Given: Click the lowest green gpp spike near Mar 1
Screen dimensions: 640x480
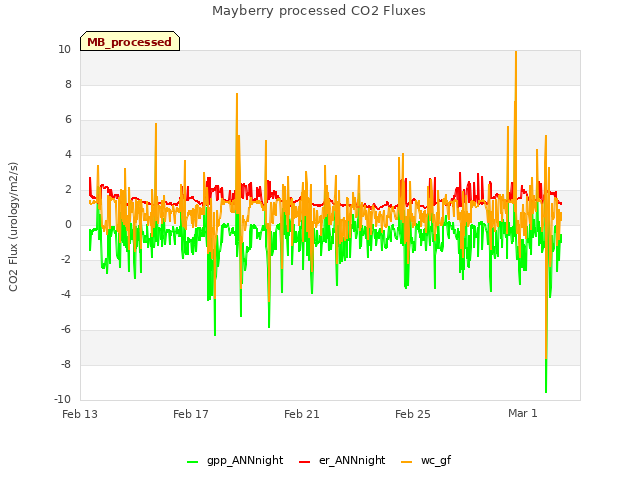Looking at the screenshot, I should (x=546, y=391).
